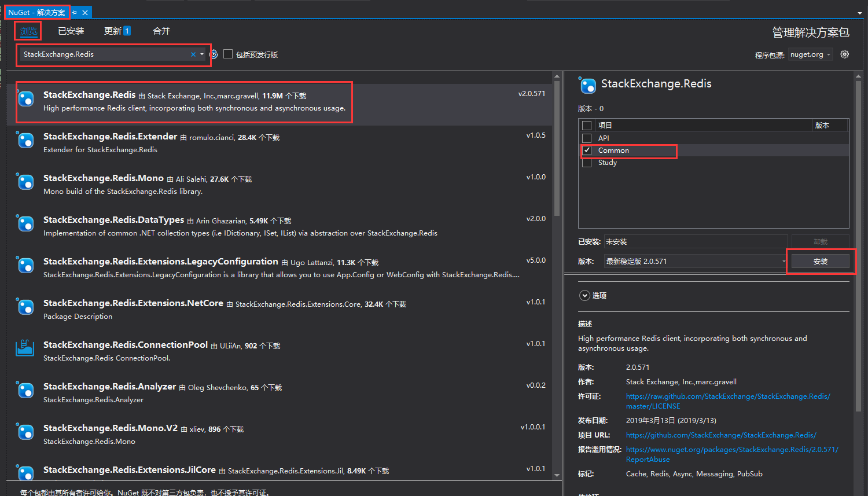
Task: Switch to the Installed (已安装) tab
Action: pos(71,31)
